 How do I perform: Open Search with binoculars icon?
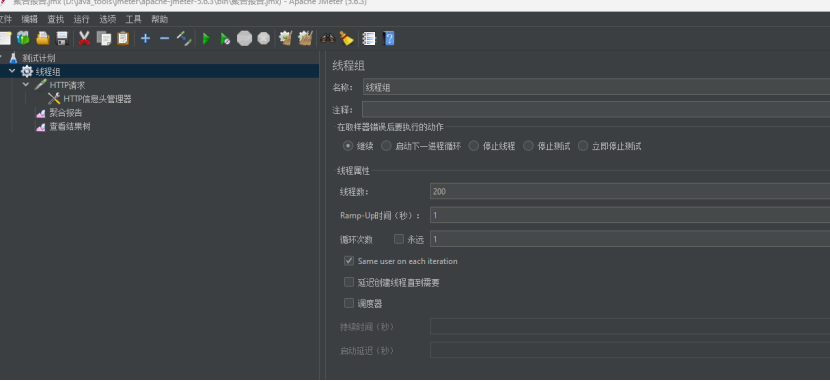[328, 38]
